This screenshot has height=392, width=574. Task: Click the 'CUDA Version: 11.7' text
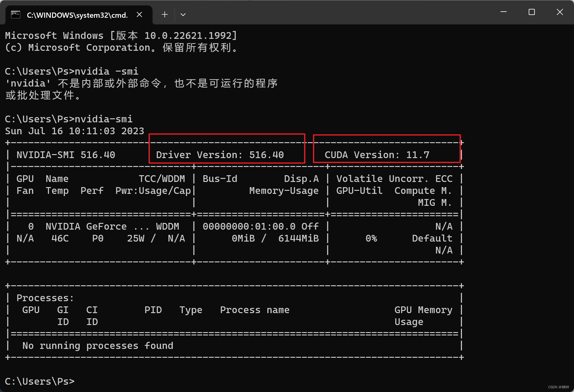coord(377,155)
